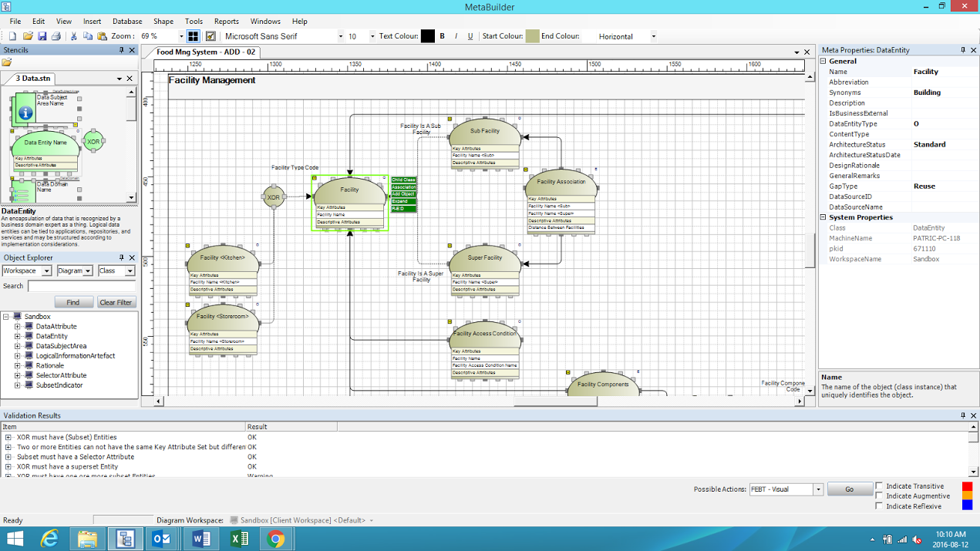Screen dimensions: 980x551
Task: Apply bold text formatting
Action: 442,36
